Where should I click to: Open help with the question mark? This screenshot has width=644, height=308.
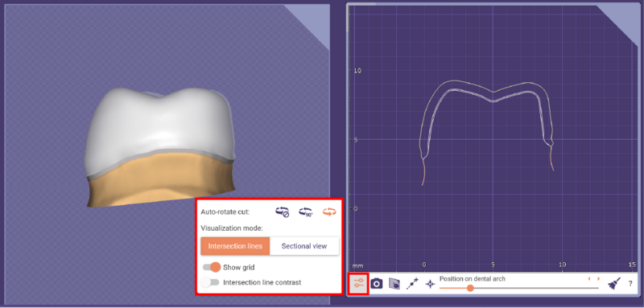[x=630, y=283]
